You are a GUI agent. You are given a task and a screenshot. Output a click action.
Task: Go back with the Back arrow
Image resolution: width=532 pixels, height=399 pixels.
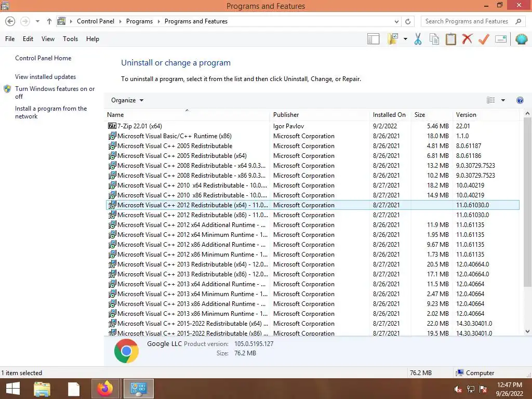10,21
